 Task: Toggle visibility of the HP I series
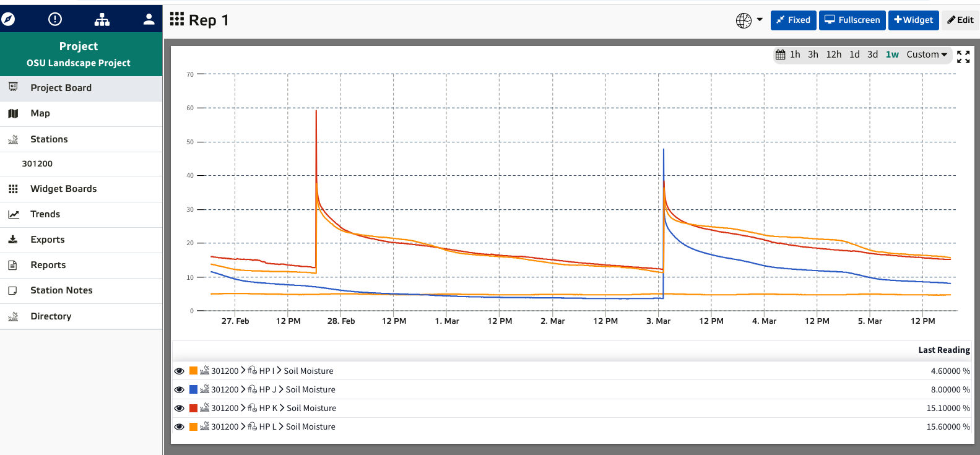pos(180,371)
